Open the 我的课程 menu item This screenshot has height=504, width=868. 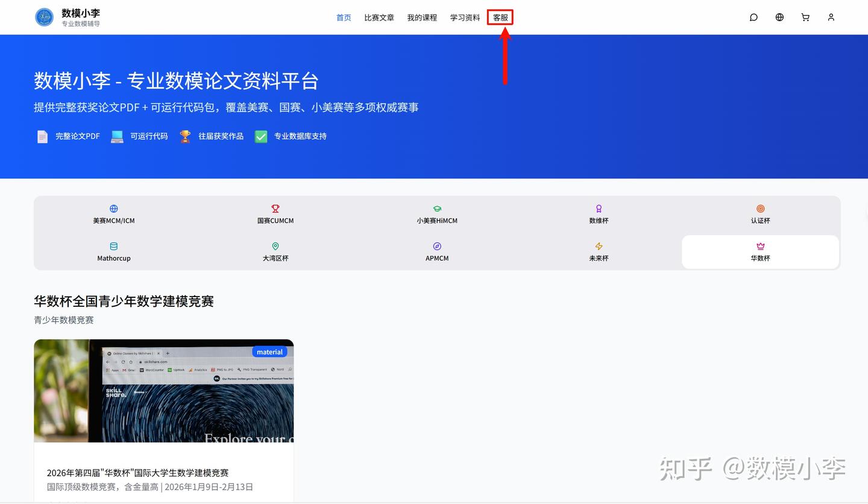[422, 17]
